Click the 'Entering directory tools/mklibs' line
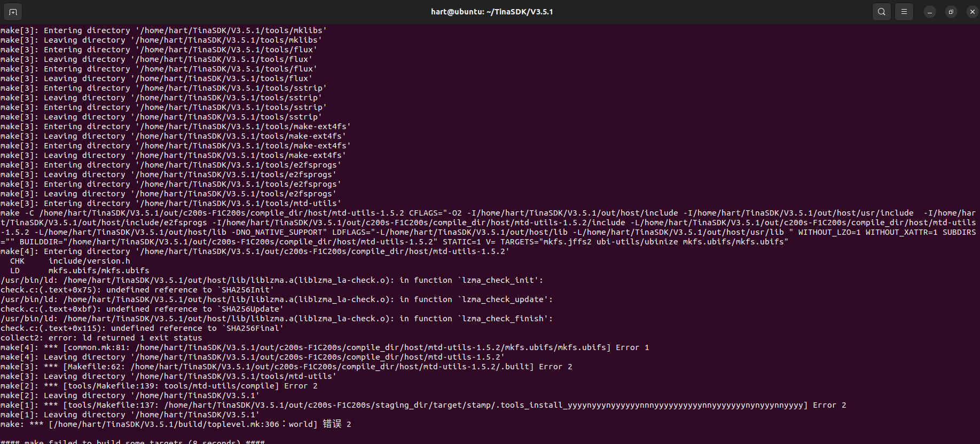 tap(163, 30)
